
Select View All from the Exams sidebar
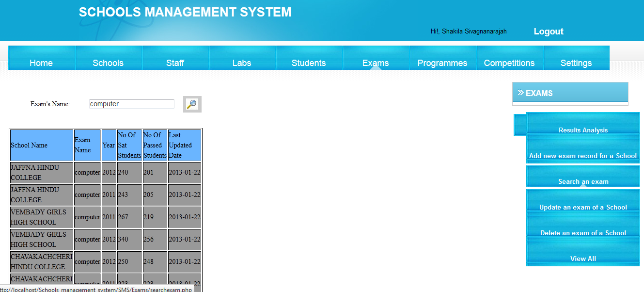pos(583,259)
